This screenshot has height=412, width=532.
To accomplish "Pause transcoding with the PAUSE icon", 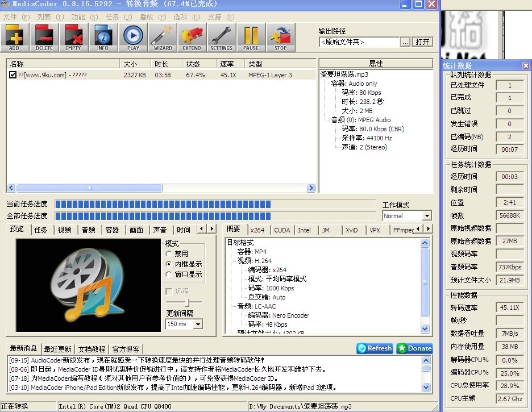I will (x=251, y=38).
